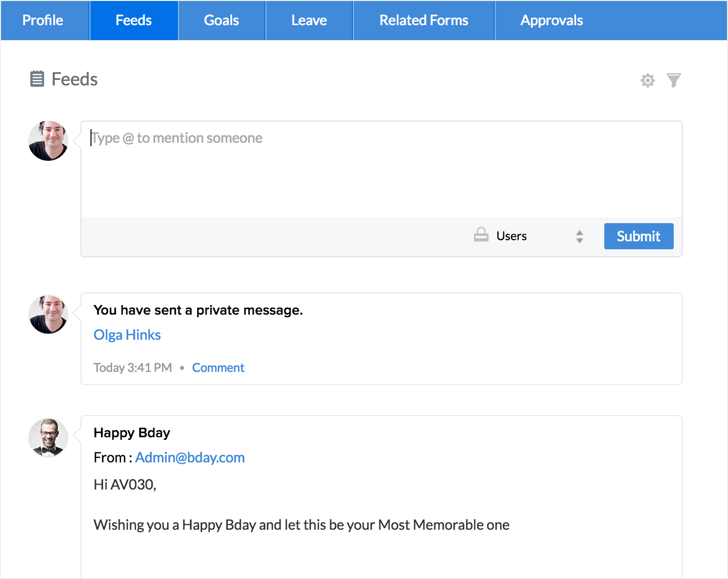Select the Feeds tab
Screen dimensions: 728x579
(x=134, y=21)
